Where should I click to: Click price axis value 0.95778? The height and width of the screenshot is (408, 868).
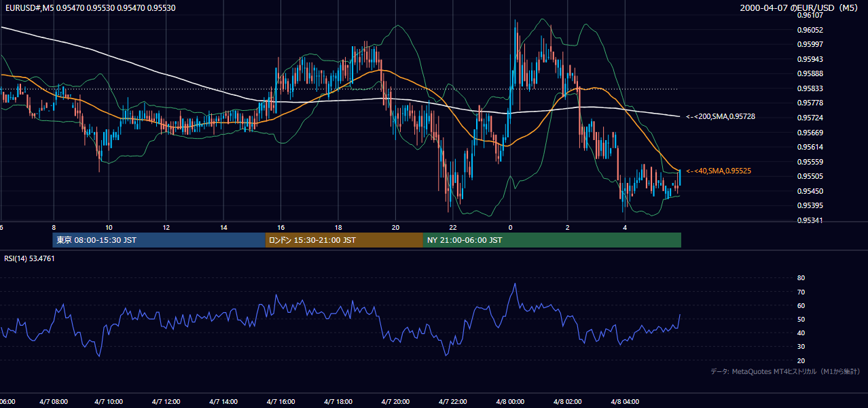[x=810, y=103]
